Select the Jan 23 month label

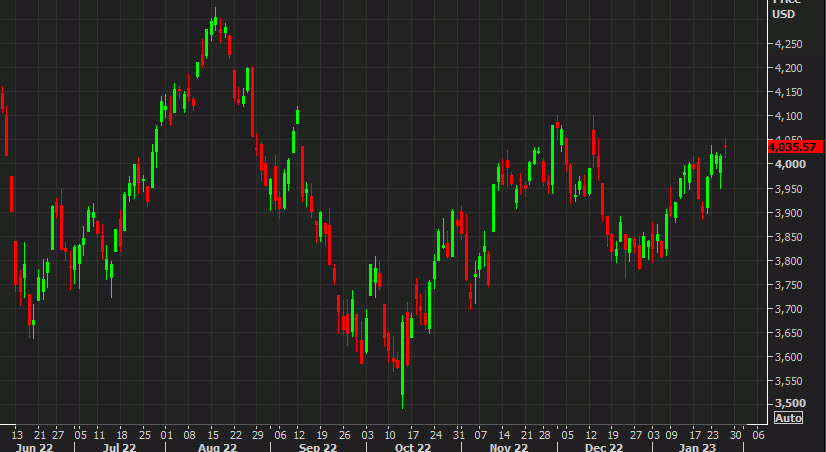[697, 447]
